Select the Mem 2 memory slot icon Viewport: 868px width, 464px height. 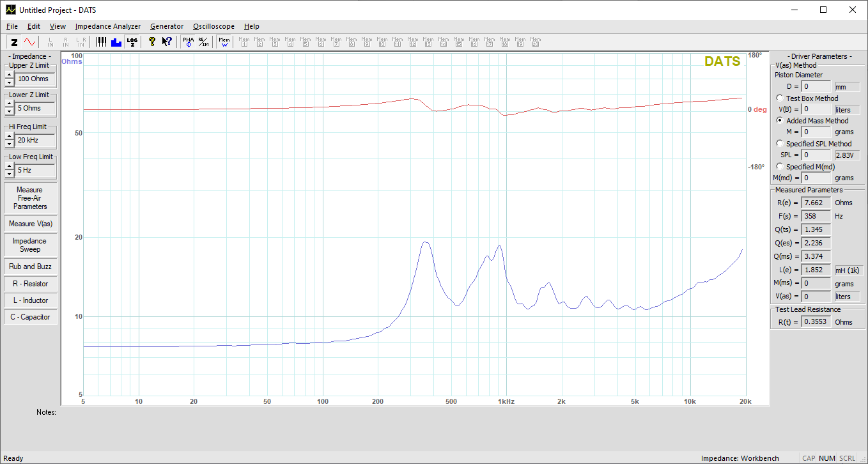point(260,42)
